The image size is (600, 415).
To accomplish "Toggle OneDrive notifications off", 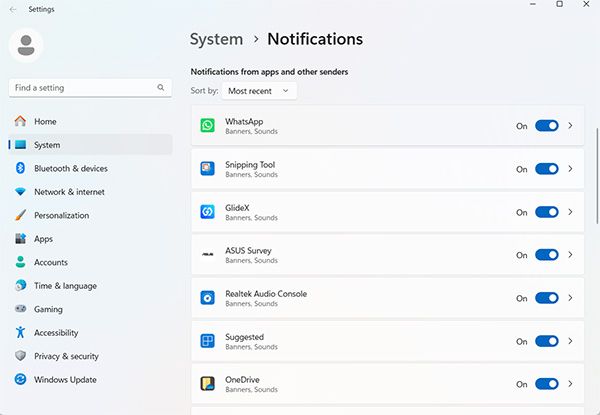I will 546,384.
